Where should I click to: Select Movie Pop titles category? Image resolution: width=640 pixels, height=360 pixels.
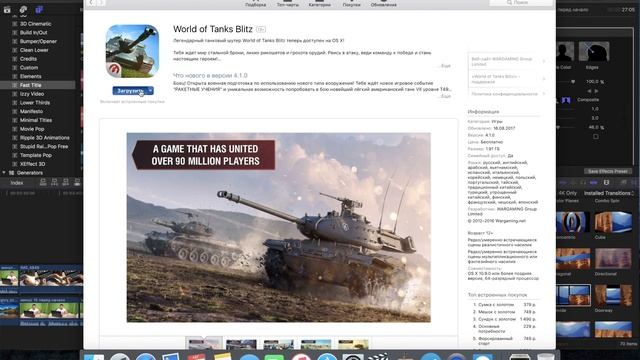tap(32, 129)
